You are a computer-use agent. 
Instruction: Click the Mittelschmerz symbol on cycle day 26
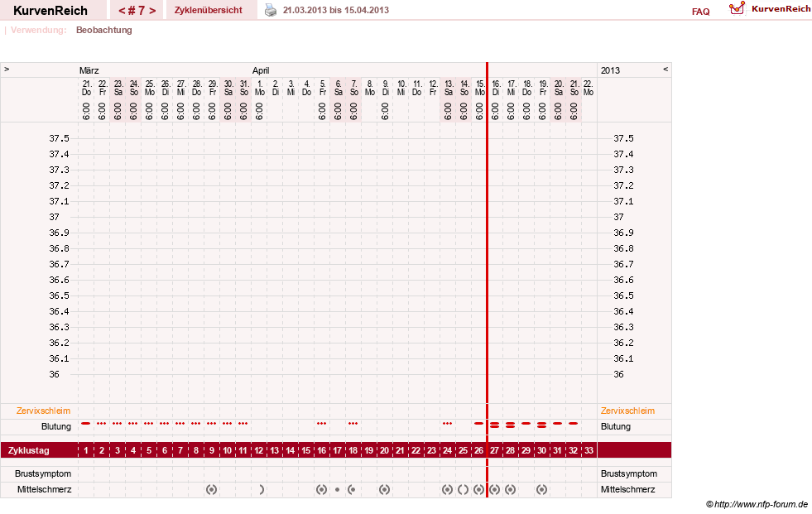point(479,489)
